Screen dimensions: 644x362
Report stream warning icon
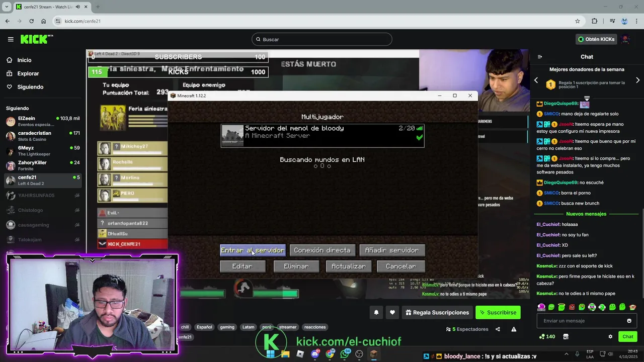[x=514, y=329]
